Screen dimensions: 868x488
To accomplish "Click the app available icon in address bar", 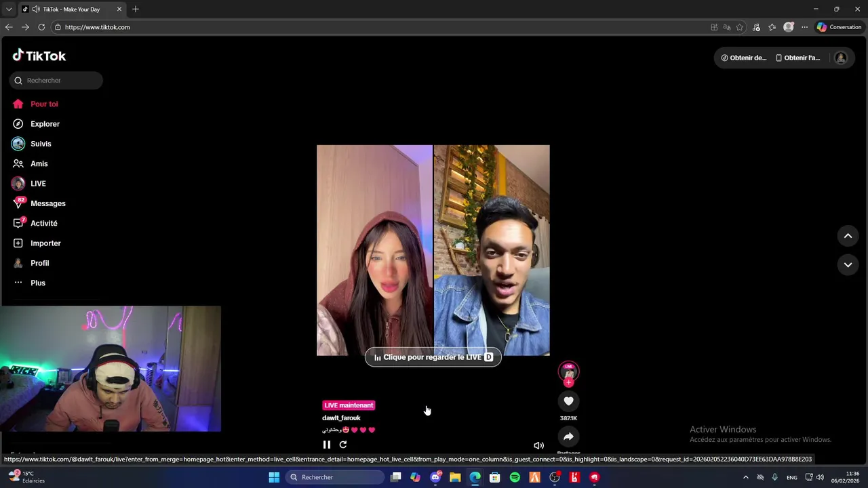I will (714, 27).
